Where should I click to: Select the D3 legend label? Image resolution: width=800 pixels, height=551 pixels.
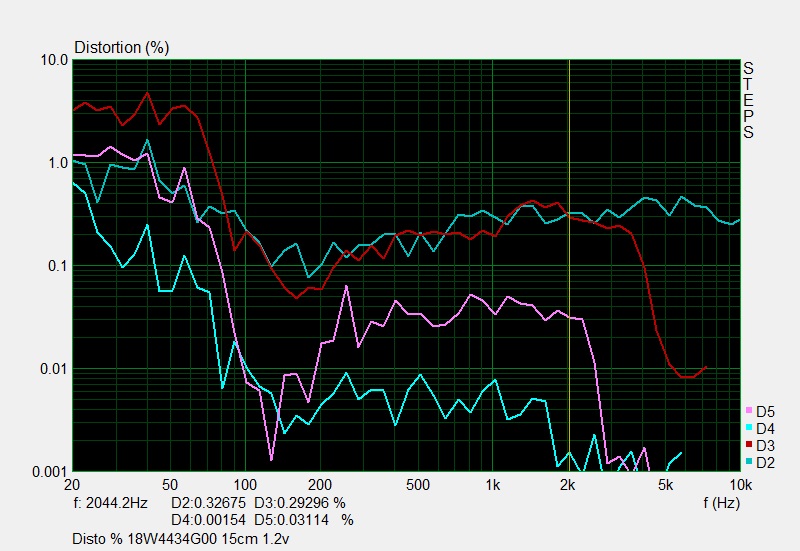765,446
